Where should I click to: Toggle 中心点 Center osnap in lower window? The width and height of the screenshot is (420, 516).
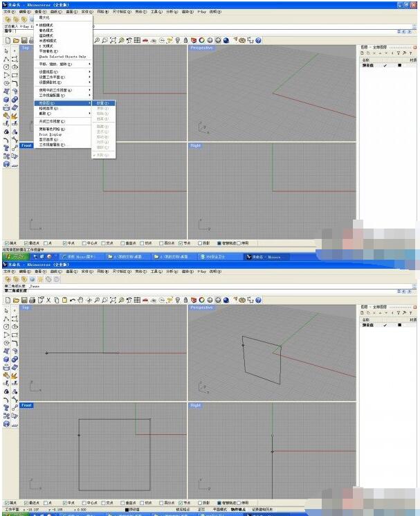(x=90, y=503)
